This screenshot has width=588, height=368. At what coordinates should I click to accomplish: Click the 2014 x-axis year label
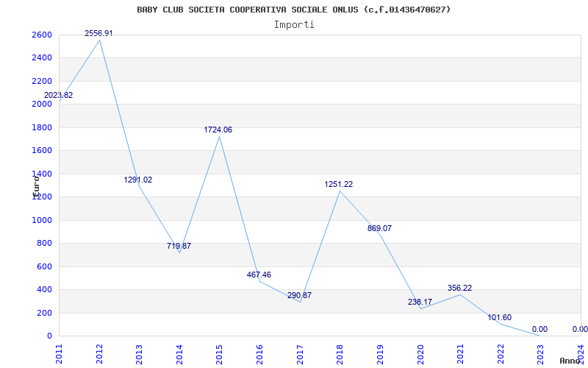[x=179, y=354]
